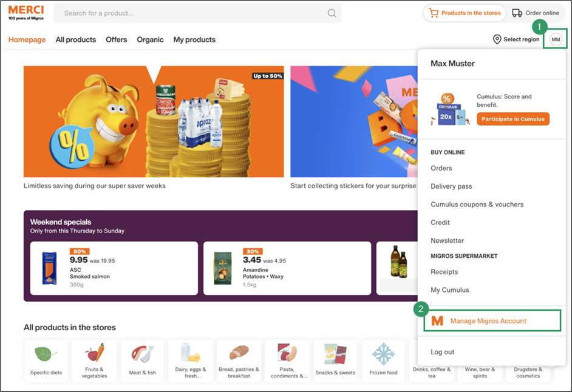Screen dimensions: 572x392
Task: Click Participate in Cumulus button
Action: point(513,119)
